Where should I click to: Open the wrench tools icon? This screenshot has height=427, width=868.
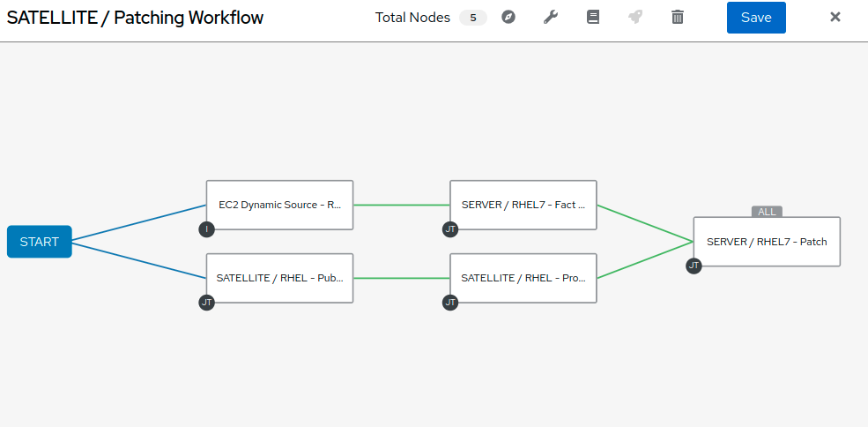pyautogui.click(x=550, y=18)
